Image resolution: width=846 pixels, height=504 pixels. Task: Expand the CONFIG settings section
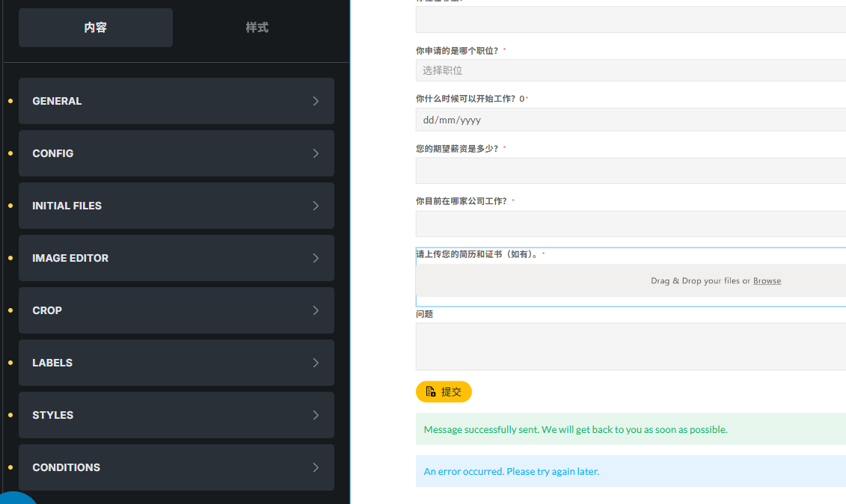pos(176,153)
